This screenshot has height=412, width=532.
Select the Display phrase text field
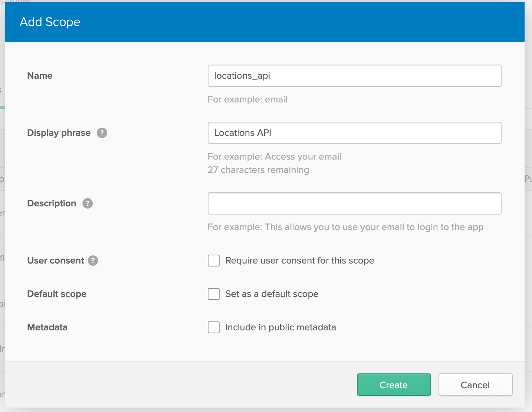(354, 133)
